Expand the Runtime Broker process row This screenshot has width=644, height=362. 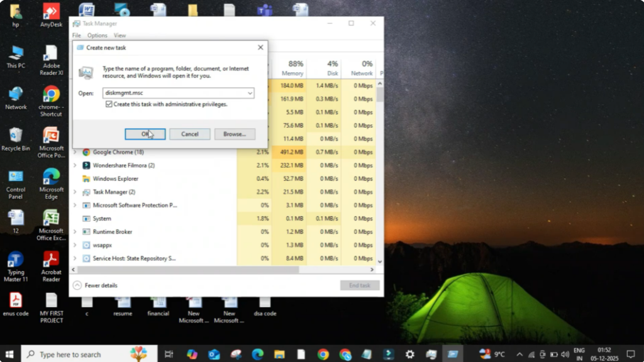point(75,232)
